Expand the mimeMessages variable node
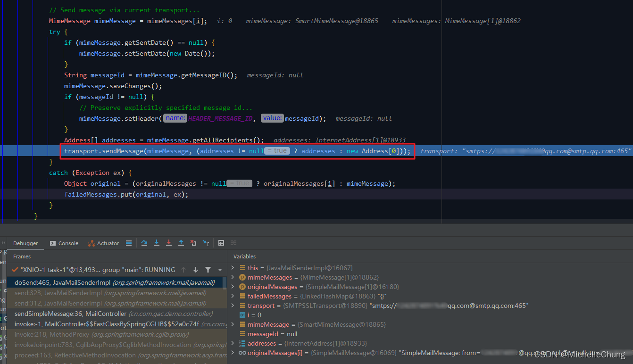633x364 pixels. pos(233,277)
